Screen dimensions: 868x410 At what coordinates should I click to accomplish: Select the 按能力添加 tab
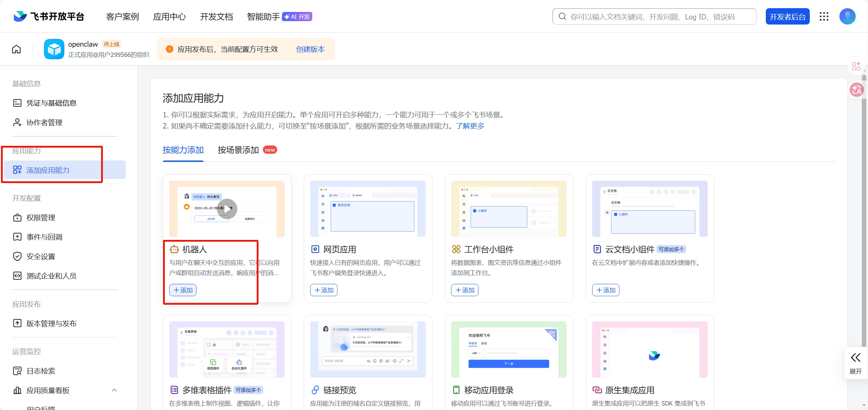(x=183, y=150)
